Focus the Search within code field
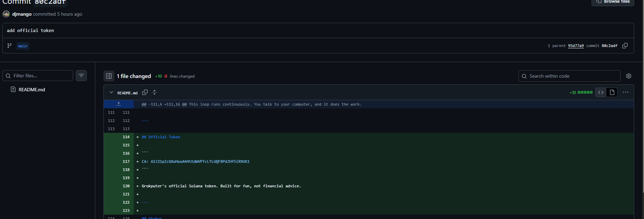Viewport: 644px width, 219px height. [x=569, y=76]
